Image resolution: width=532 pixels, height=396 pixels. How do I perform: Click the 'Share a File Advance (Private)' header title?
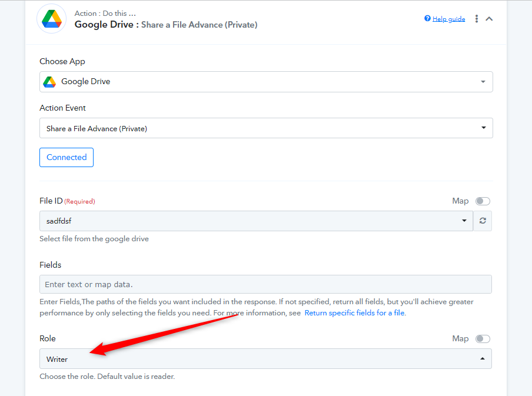click(199, 25)
